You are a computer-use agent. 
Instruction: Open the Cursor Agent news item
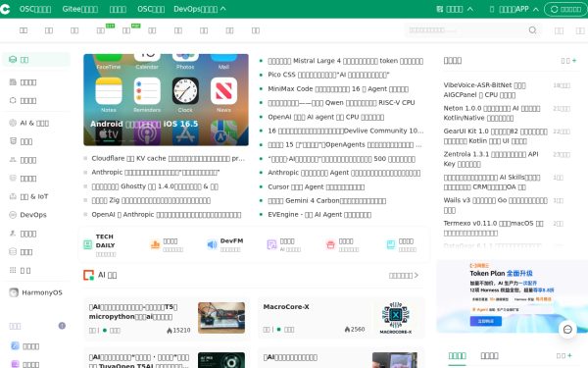317,186
